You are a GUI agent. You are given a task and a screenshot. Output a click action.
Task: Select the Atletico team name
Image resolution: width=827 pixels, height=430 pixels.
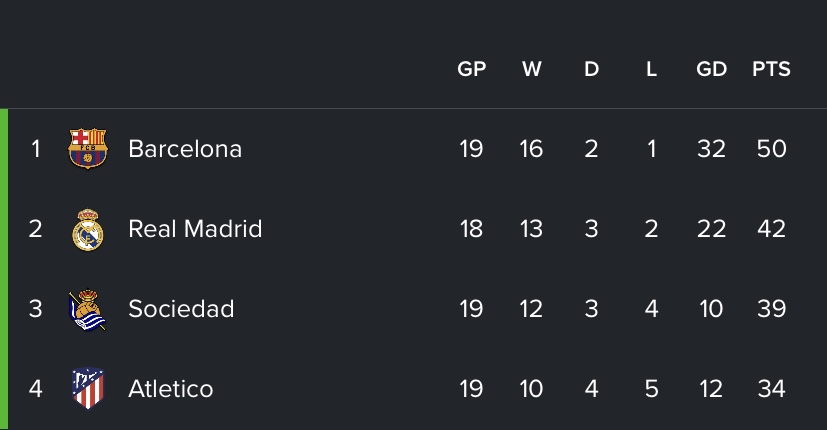[171, 388]
